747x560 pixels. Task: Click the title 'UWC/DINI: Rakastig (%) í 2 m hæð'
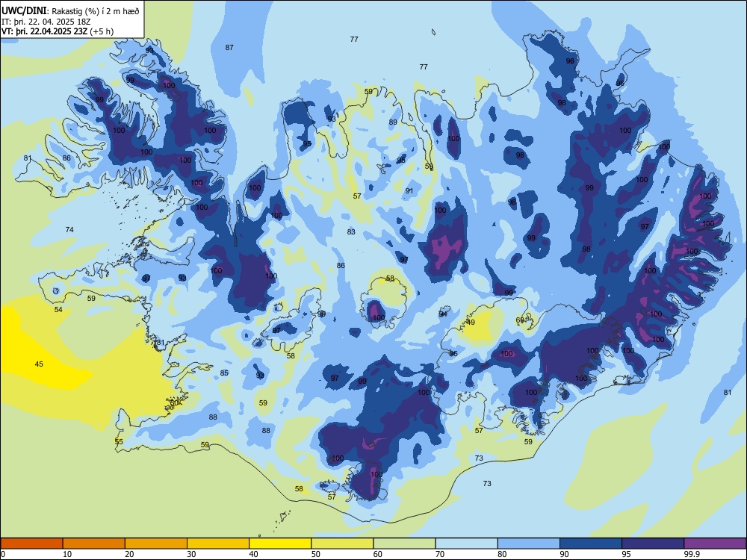[x=70, y=11]
